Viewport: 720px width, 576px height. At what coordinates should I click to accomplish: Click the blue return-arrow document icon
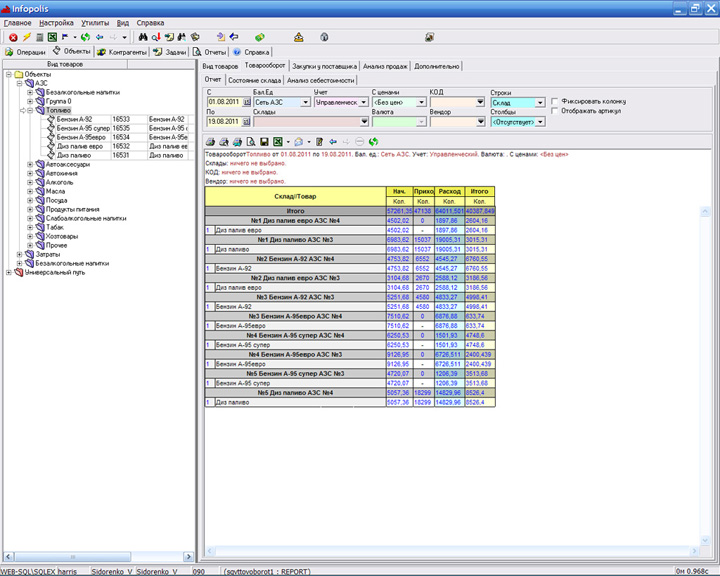point(234,37)
